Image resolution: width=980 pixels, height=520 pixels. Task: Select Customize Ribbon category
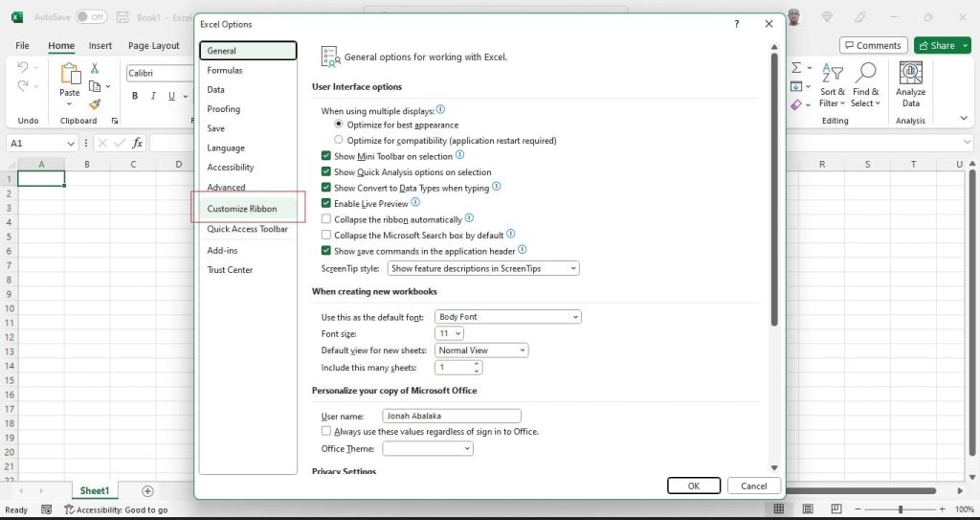click(x=248, y=209)
